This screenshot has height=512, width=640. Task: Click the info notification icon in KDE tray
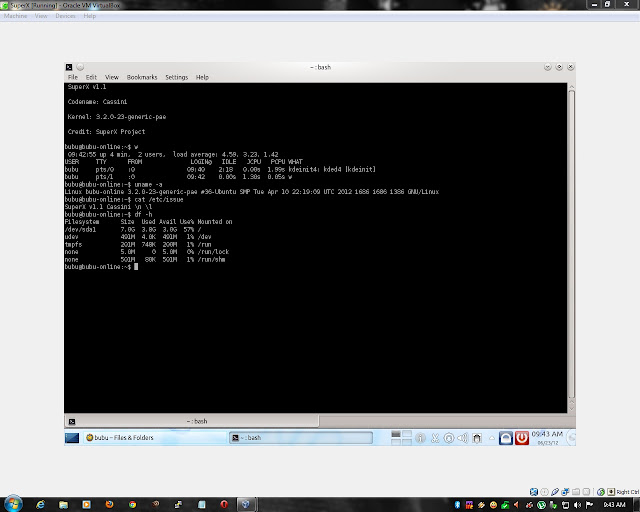pyautogui.click(x=420, y=438)
